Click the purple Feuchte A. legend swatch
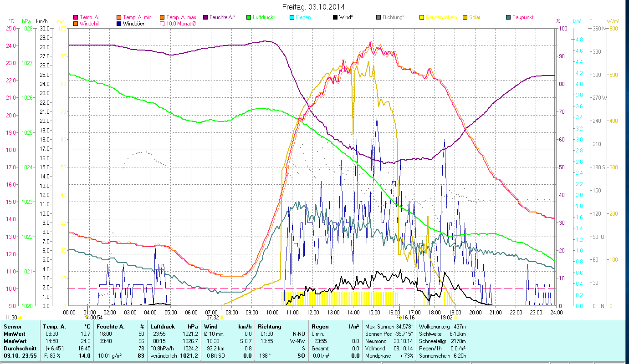This screenshot has height=364, width=629. point(206,18)
